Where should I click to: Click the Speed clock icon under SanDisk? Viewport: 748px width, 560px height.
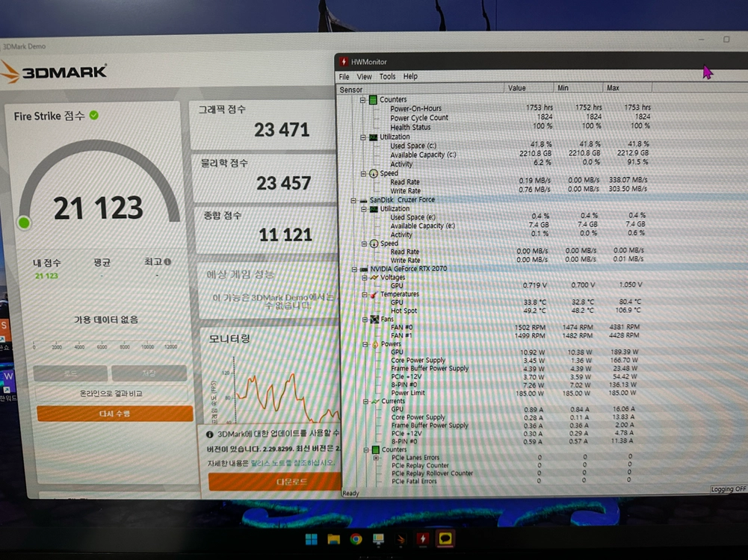pyautogui.click(x=374, y=244)
